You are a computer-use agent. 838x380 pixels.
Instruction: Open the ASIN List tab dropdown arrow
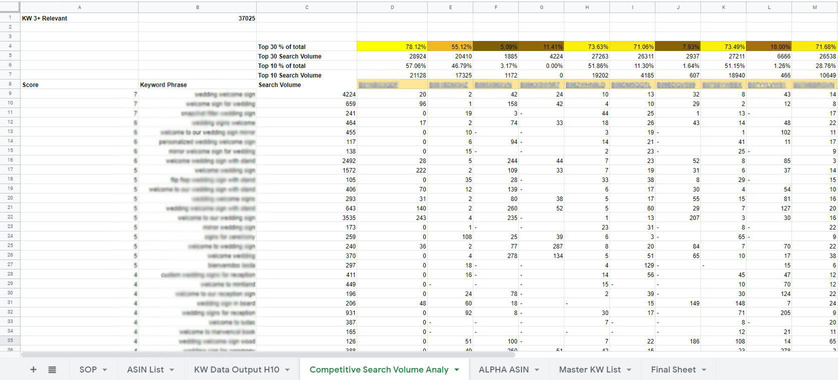tap(172, 370)
